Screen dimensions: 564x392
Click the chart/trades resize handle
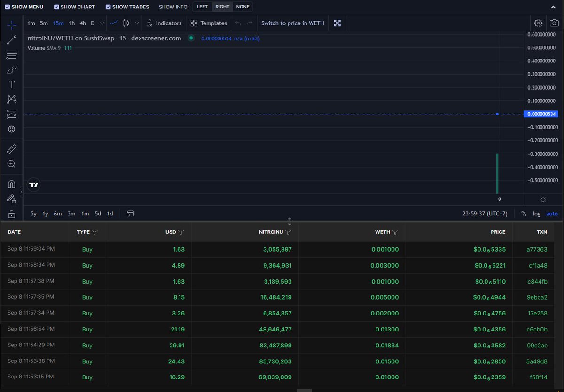tap(290, 221)
